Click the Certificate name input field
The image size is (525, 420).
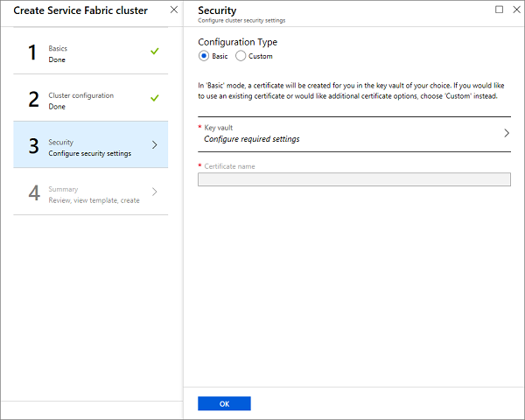(353, 179)
